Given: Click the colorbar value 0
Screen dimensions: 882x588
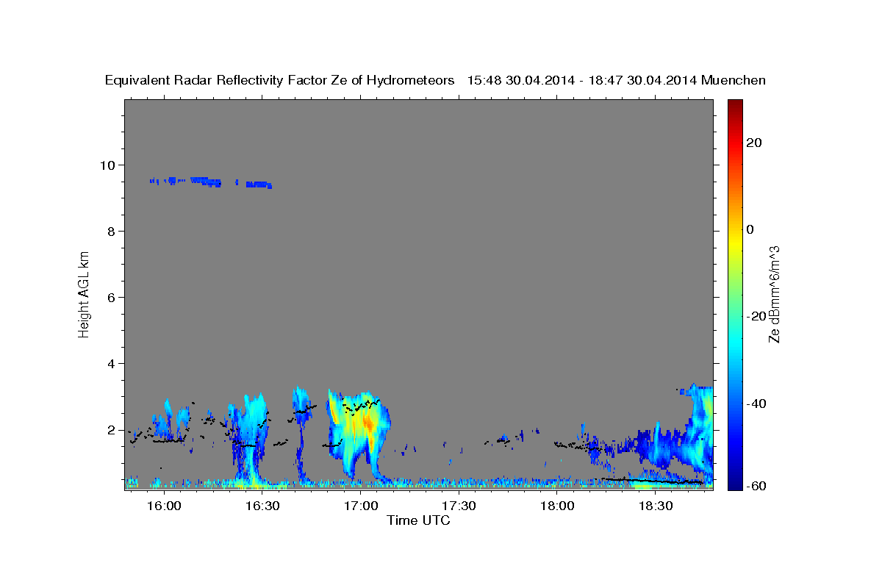Looking at the screenshot, I should pos(750,229).
